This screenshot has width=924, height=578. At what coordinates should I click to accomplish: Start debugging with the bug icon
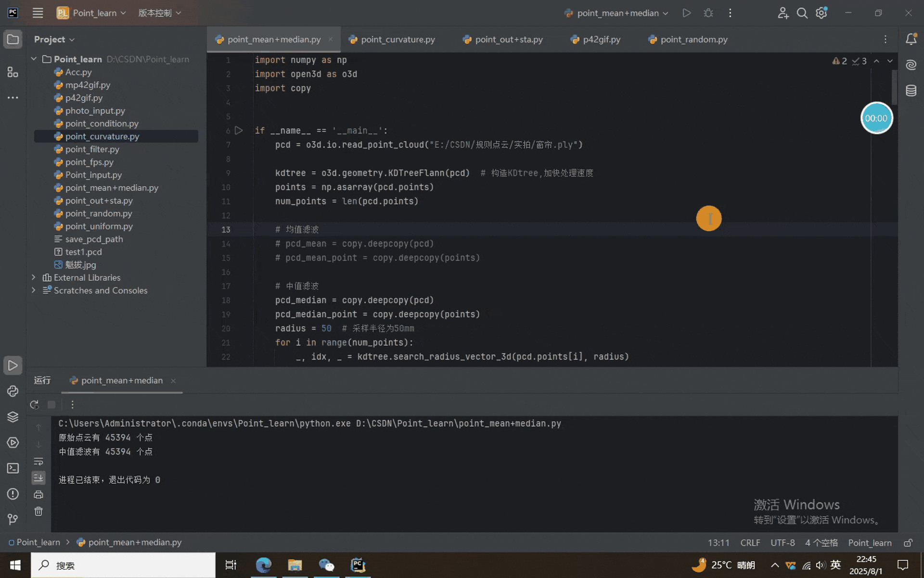(x=708, y=13)
